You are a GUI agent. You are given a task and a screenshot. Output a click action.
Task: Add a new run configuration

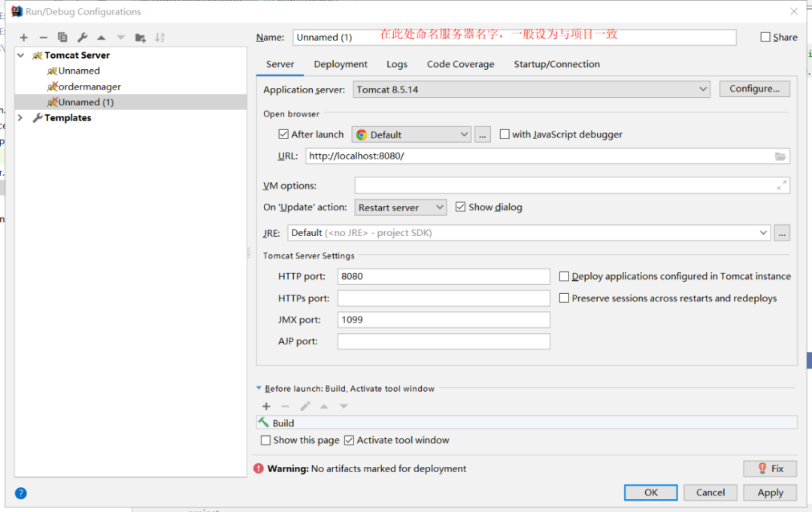[24, 38]
